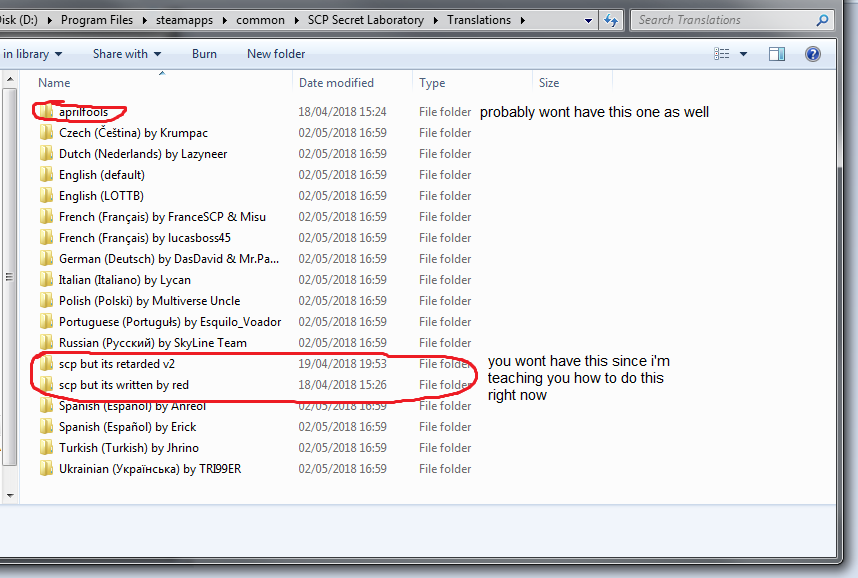
Task: Select Ukrainian by TRI99ER folder icon
Action: [x=46, y=469]
